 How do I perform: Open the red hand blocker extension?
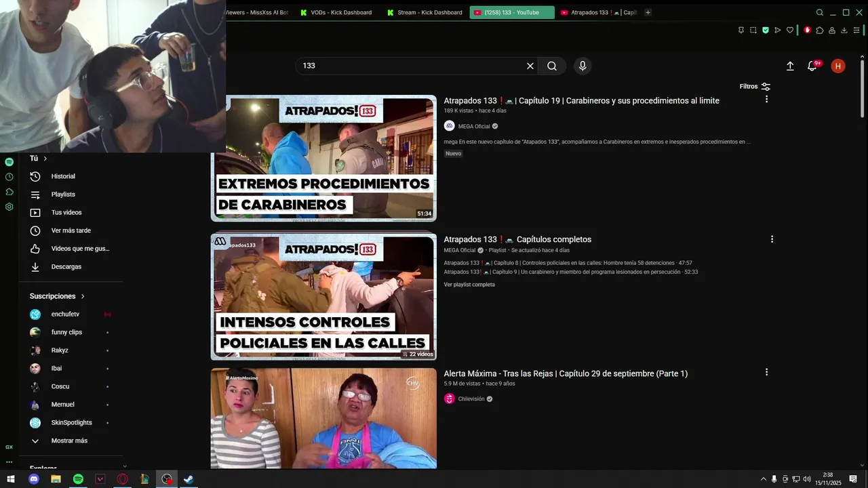pyautogui.click(x=807, y=30)
